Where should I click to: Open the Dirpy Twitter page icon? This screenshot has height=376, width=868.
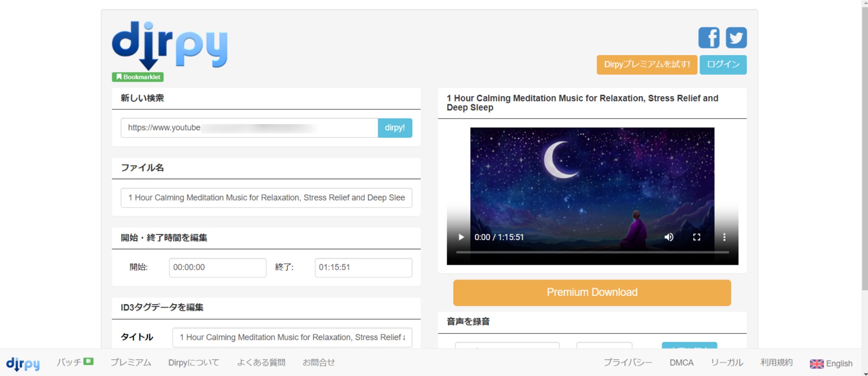[736, 38]
